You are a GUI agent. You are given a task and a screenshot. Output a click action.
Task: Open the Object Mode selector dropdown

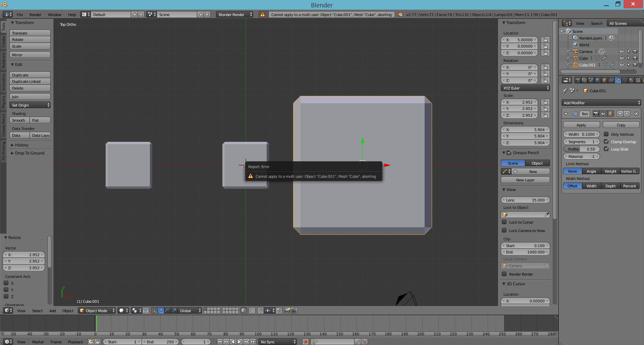pyautogui.click(x=97, y=310)
